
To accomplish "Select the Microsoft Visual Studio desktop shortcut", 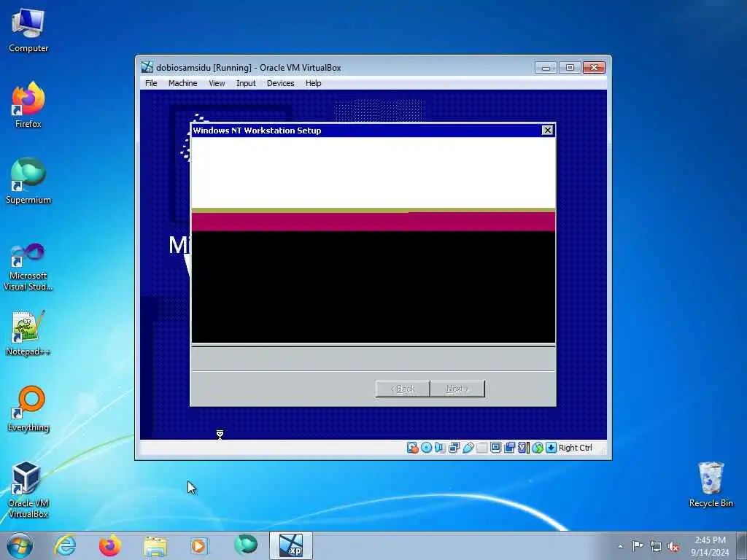I will [x=28, y=267].
